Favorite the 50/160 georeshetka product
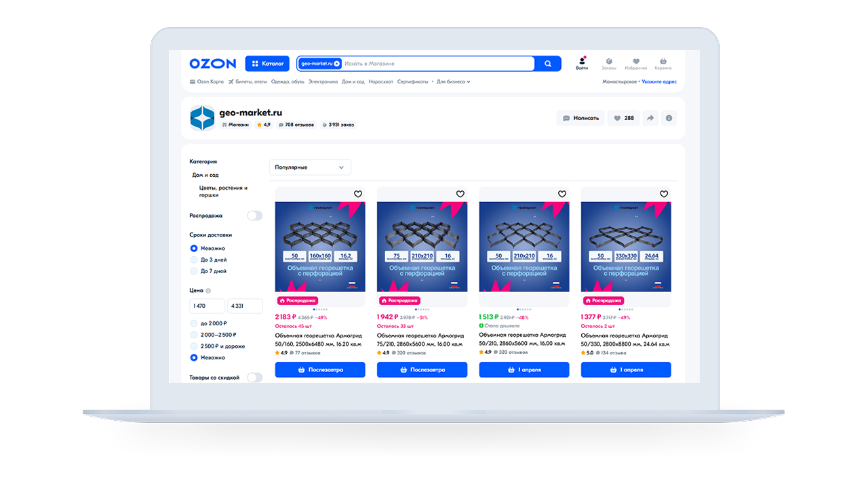The width and height of the screenshot is (868, 488). 358,194
